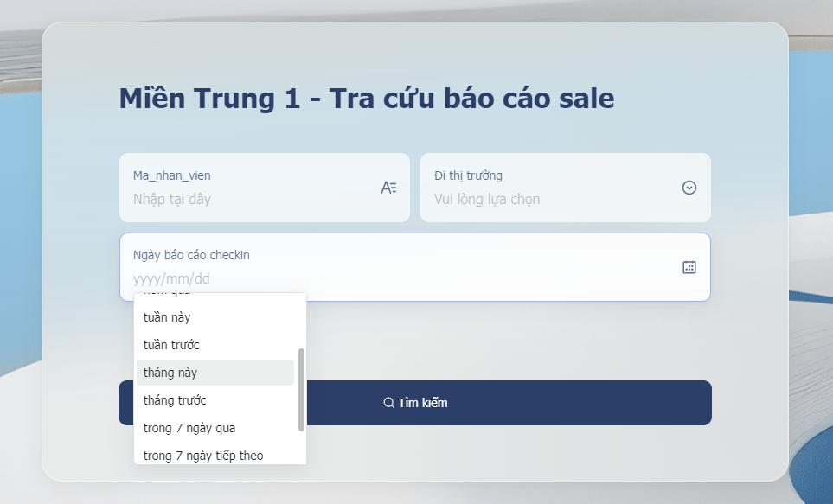
Task: Open the calendar icon for checkin date
Action: click(x=689, y=267)
